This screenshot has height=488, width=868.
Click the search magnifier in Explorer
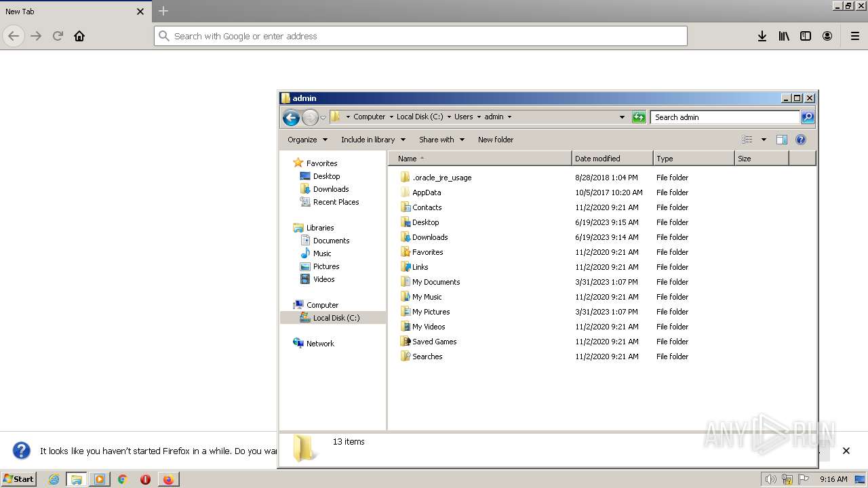click(x=808, y=117)
